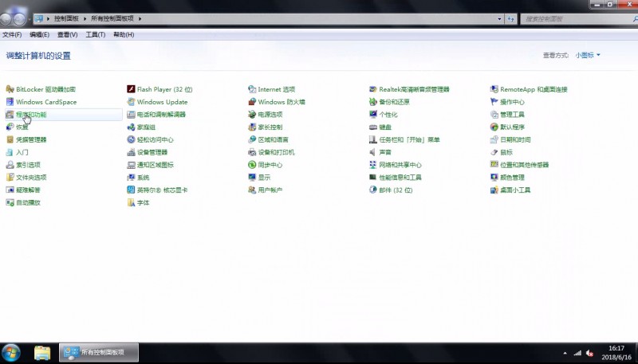
Task: Focus the 搜索控制面板 search box
Action: point(577,18)
